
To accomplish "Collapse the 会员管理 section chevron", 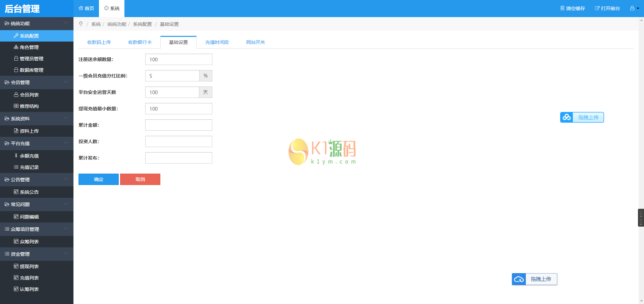I will 66,82.
